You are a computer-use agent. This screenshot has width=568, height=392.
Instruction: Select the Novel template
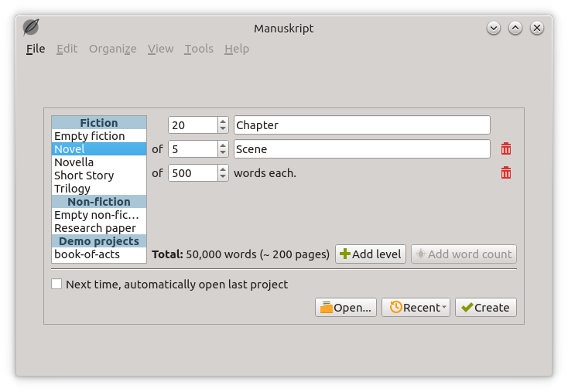pos(99,148)
